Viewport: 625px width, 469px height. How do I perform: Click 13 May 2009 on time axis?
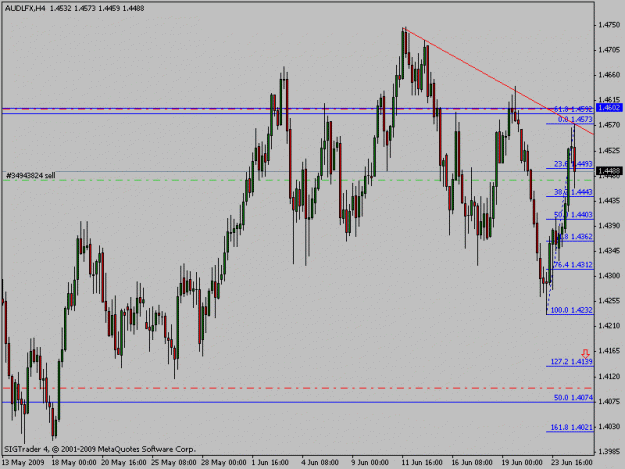pos(23,463)
